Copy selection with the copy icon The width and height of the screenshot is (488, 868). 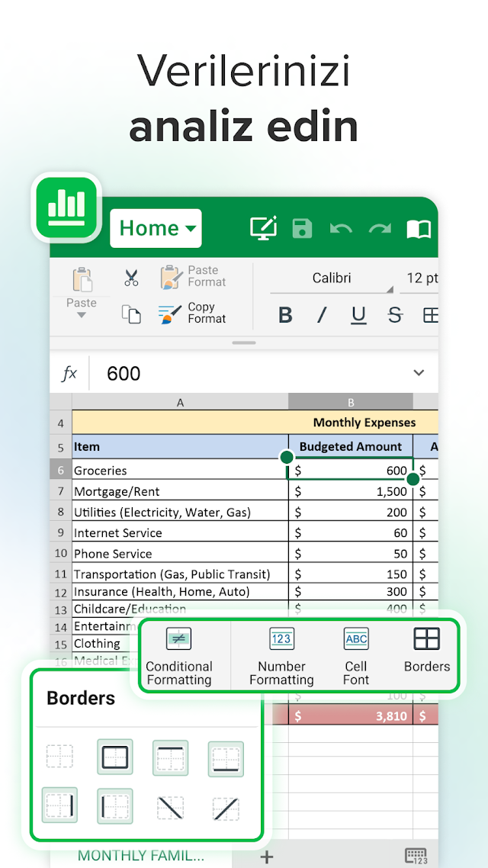(x=131, y=314)
